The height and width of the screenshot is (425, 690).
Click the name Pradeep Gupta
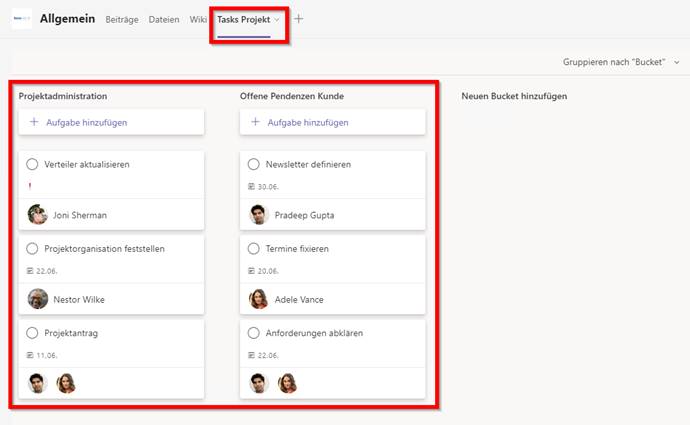304,215
